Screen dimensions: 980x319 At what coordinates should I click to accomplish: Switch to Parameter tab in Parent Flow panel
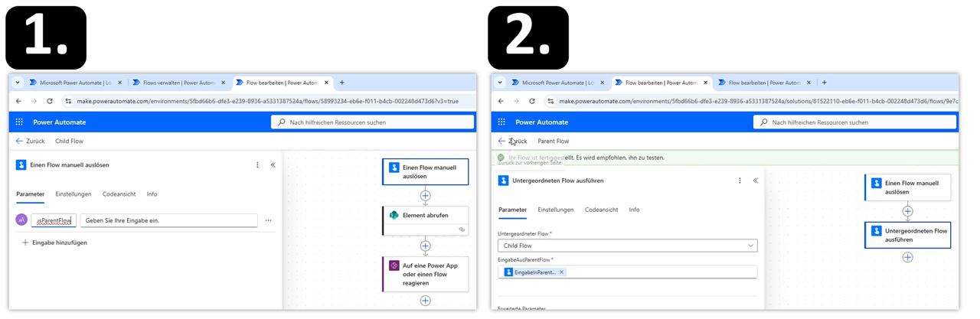coord(513,210)
